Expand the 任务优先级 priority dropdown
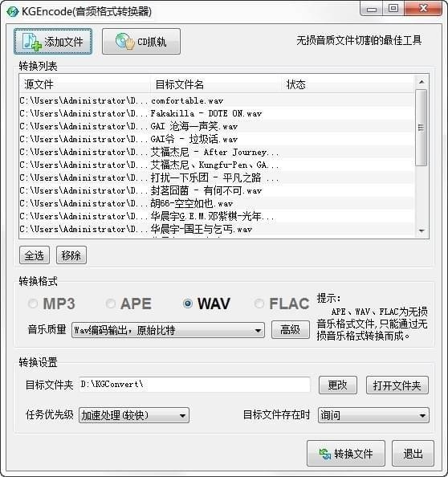Screen dimensions: 448x477 click(134, 415)
